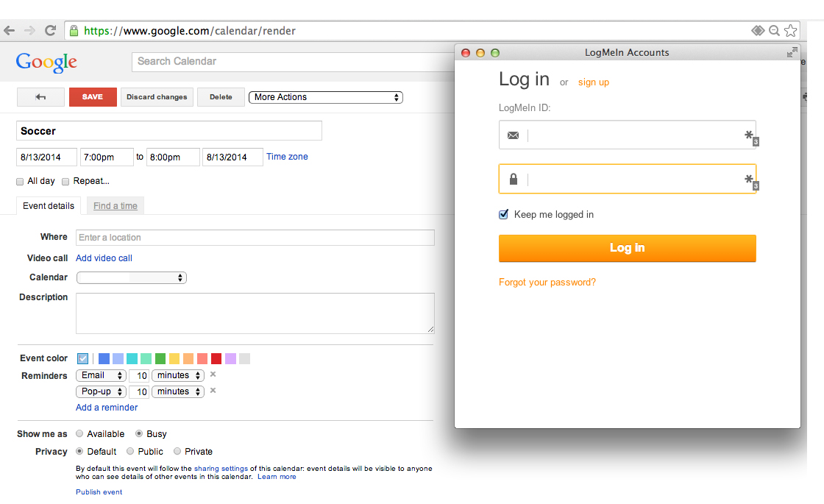The height and width of the screenshot is (504, 824).
Task: Click the browser reload icon
Action: point(50,31)
